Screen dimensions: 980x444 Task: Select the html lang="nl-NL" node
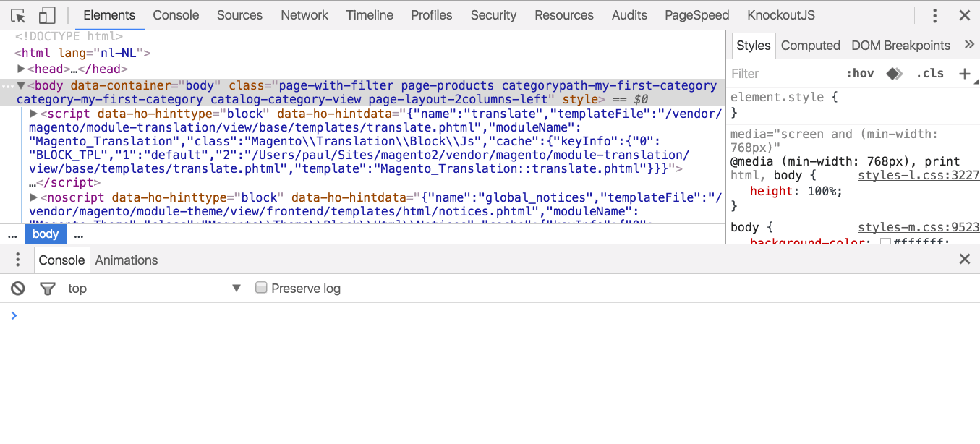tap(82, 53)
